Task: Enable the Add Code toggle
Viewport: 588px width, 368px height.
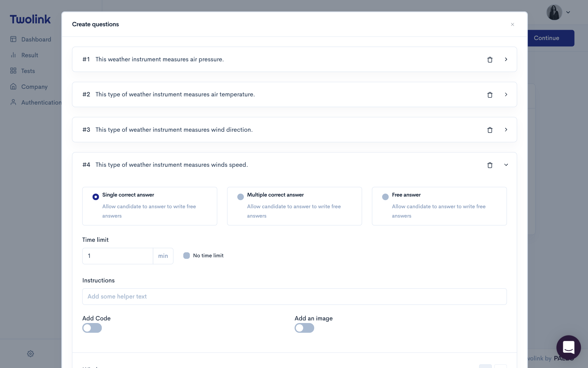Action: point(92,328)
